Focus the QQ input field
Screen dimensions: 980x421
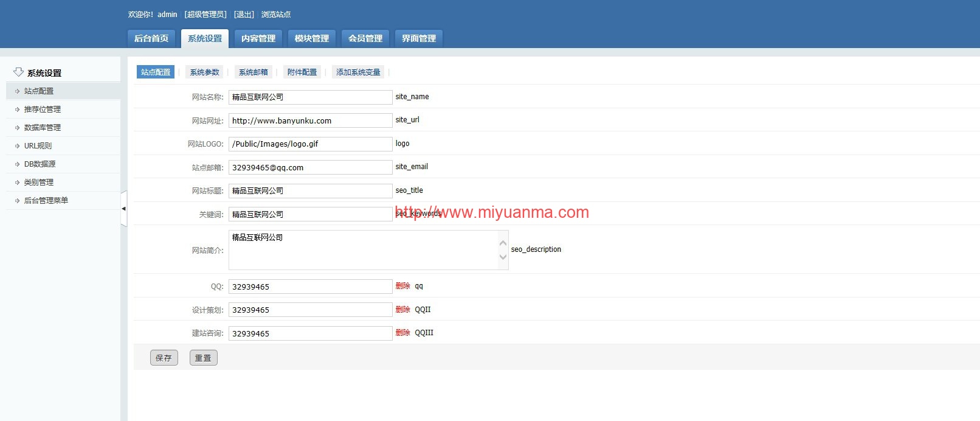click(x=310, y=287)
